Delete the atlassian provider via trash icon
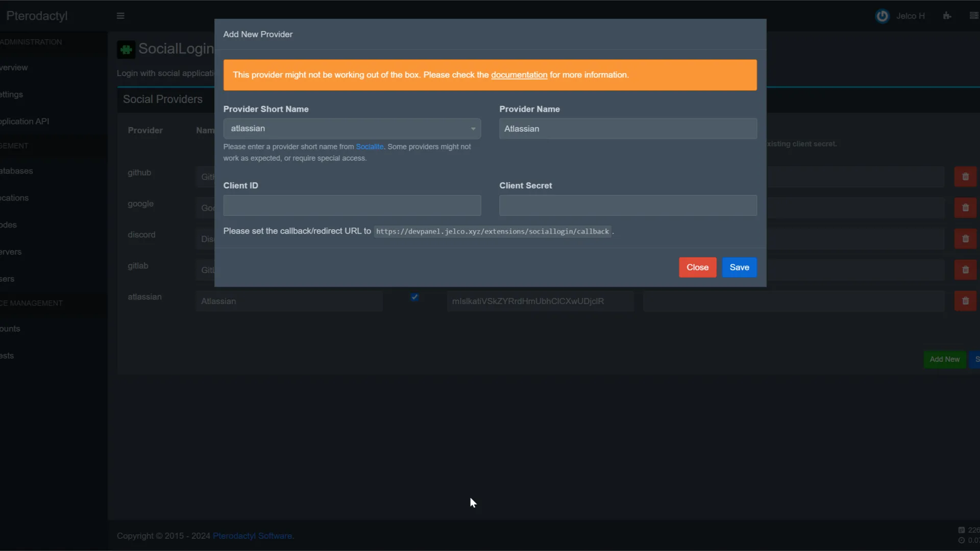 965,301
